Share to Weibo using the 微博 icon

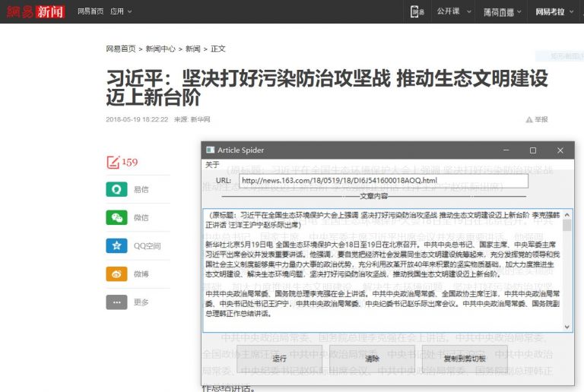pyautogui.click(x=116, y=273)
